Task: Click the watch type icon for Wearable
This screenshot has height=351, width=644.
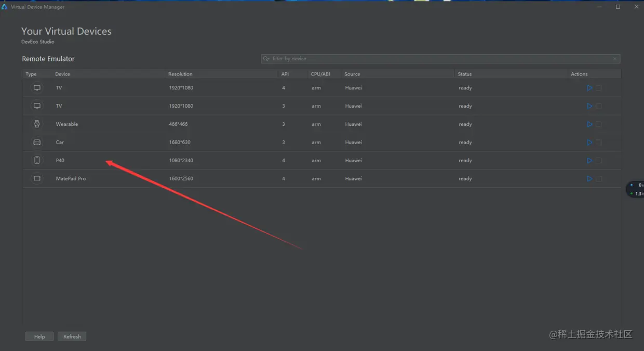Action: pyautogui.click(x=37, y=124)
